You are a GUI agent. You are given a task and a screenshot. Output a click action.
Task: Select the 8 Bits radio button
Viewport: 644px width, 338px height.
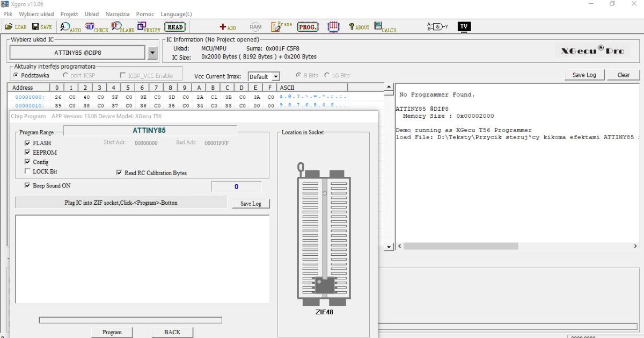(298, 75)
